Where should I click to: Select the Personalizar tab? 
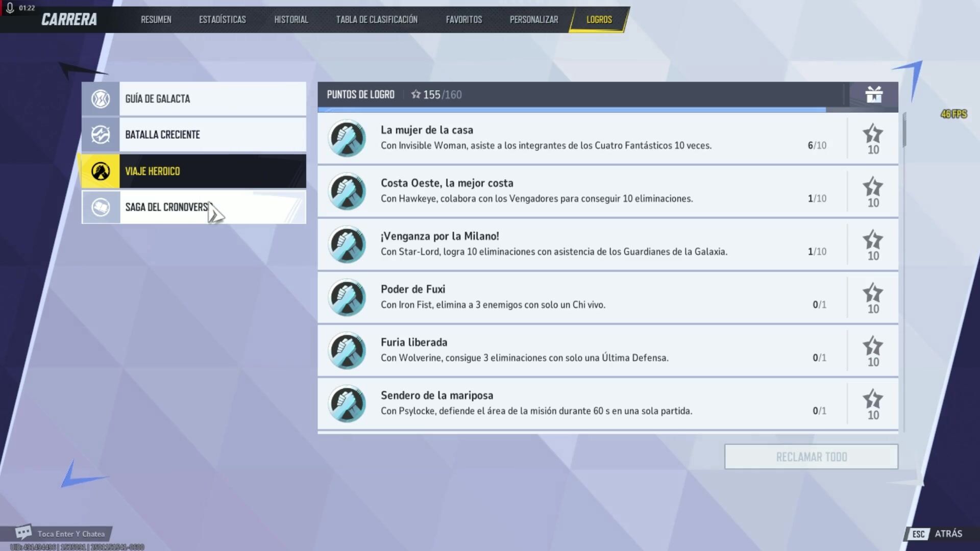click(x=534, y=19)
